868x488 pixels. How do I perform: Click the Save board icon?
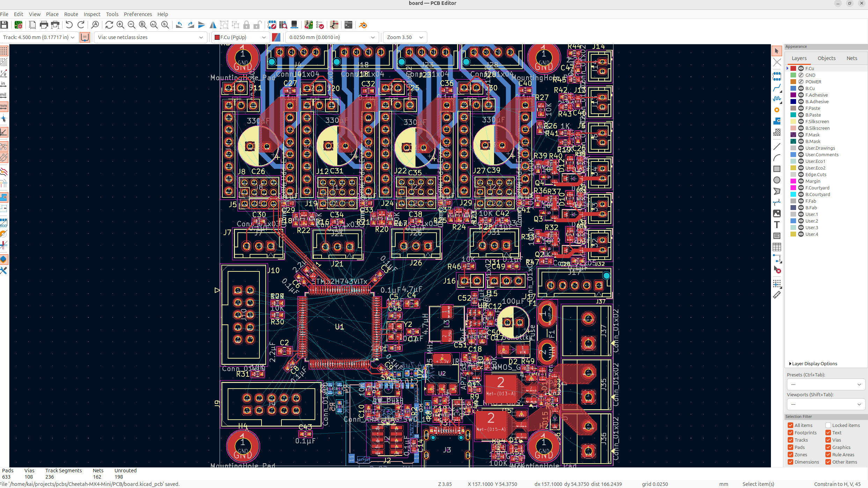[x=4, y=25]
